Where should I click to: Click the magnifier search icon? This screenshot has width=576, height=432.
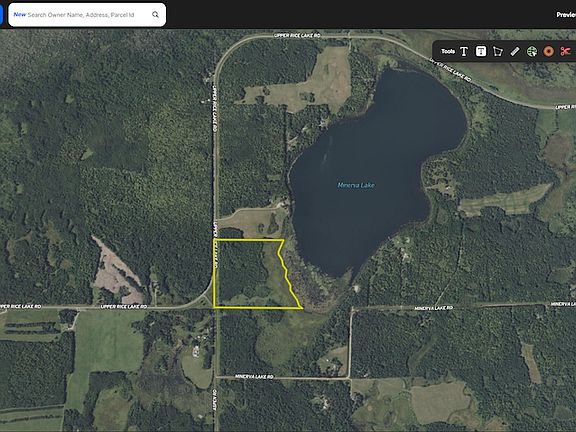click(155, 15)
